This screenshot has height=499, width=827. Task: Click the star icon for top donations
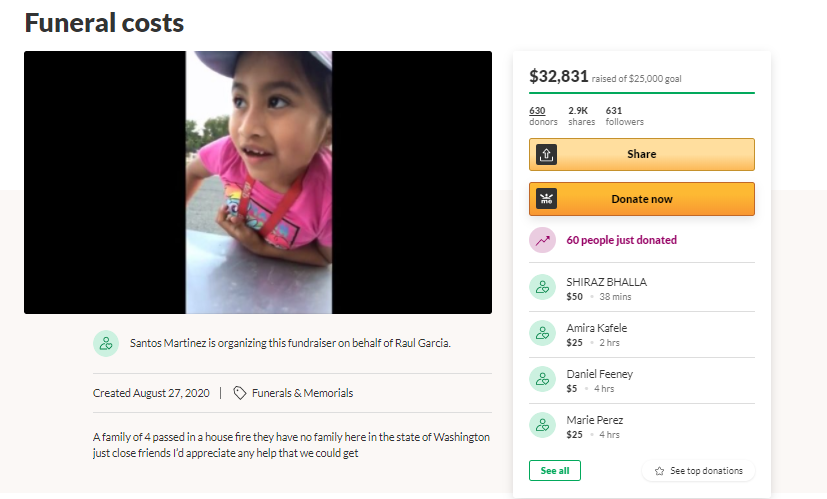(x=659, y=470)
